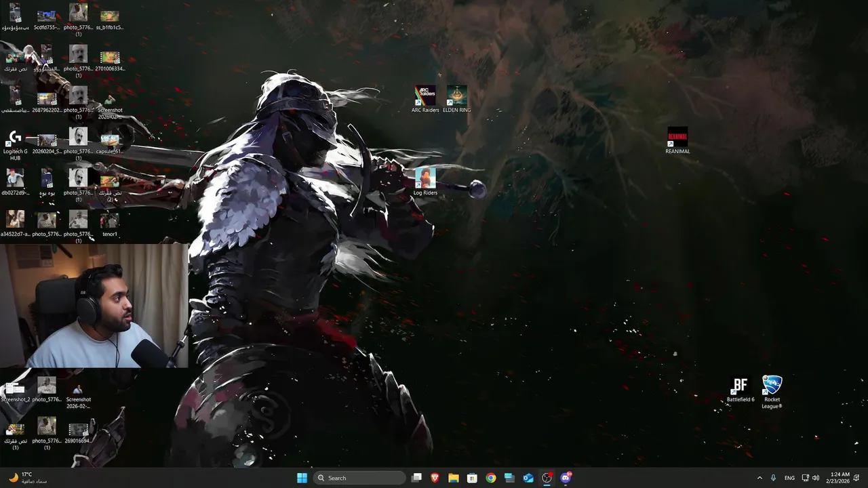Open the Windows Start menu
The width and height of the screenshot is (868, 488).
point(302,478)
